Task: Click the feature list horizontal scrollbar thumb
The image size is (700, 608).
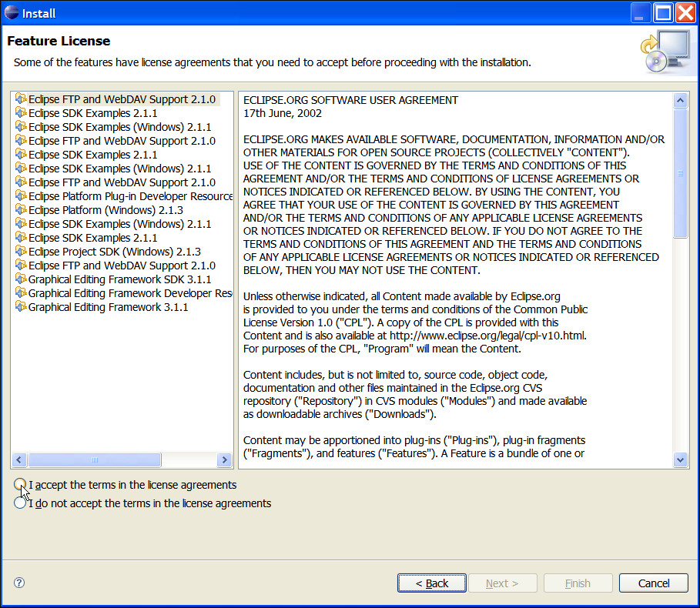Action: (94, 459)
